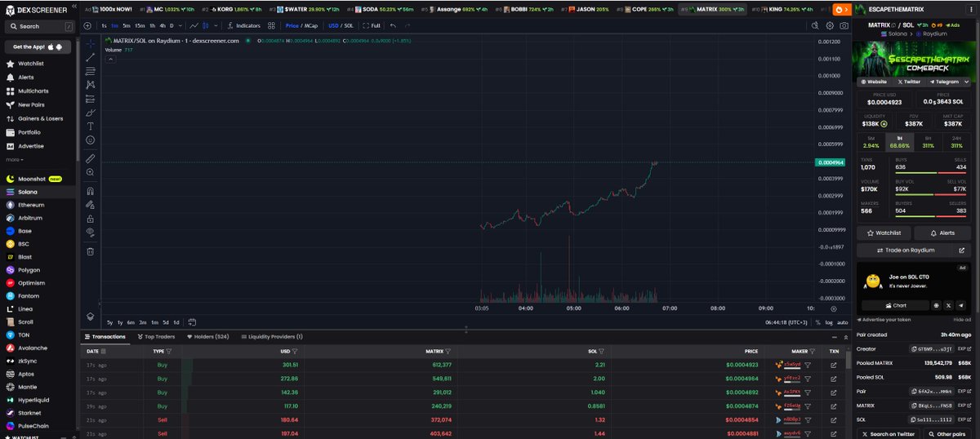The height and width of the screenshot is (439, 980).
Task: Select the 24H stats period
Action: click(x=957, y=141)
